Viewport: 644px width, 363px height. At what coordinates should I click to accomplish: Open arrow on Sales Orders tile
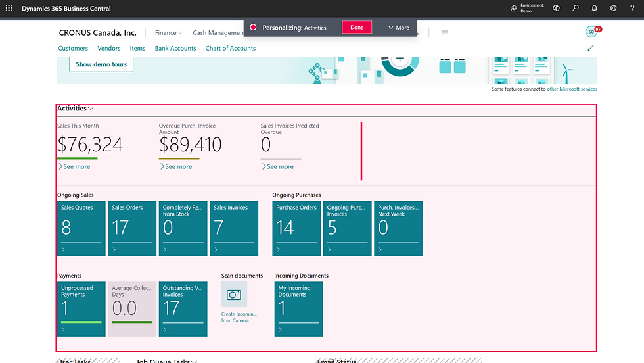(x=114, y=249)
